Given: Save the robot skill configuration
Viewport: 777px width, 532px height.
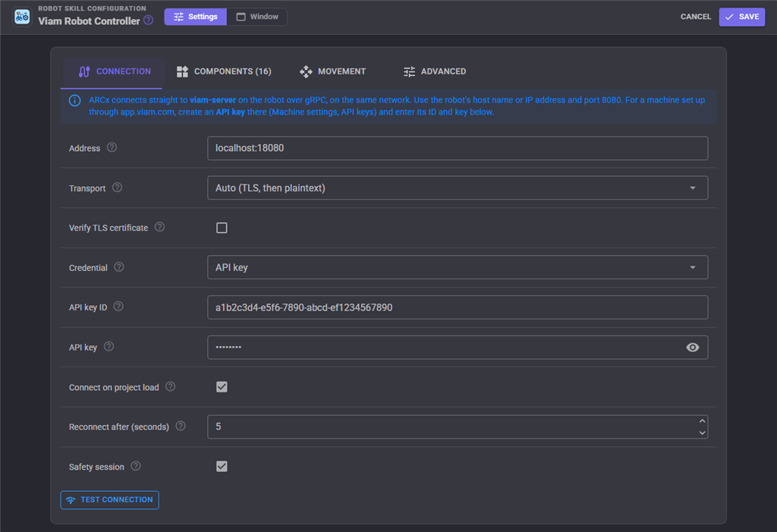Looking at the screenshot, I should pos(742,17).
